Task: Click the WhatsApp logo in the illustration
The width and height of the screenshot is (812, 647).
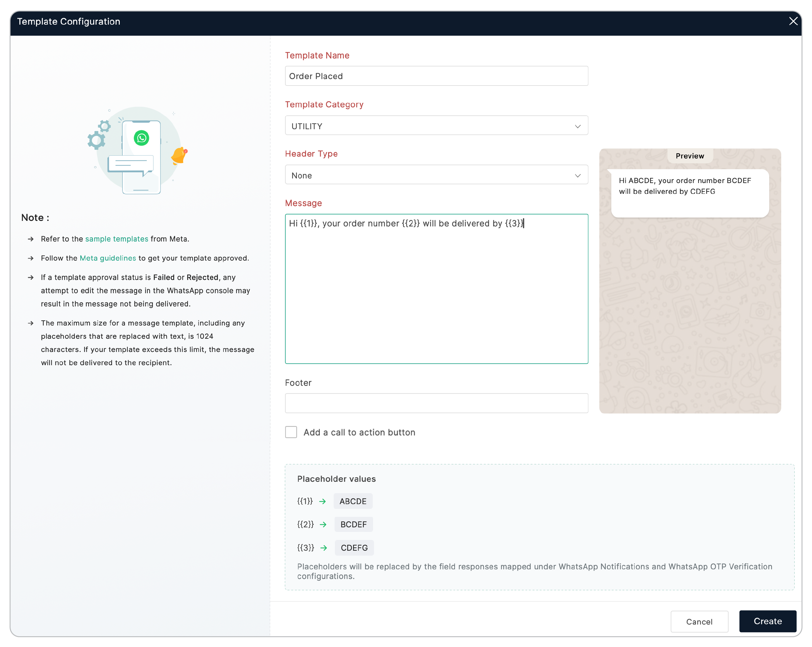Action: pos(142,138)
